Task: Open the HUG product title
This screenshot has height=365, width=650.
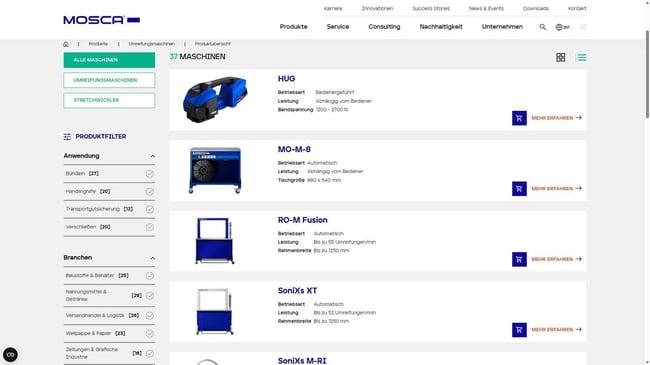Action: click(x=286, y=79)
